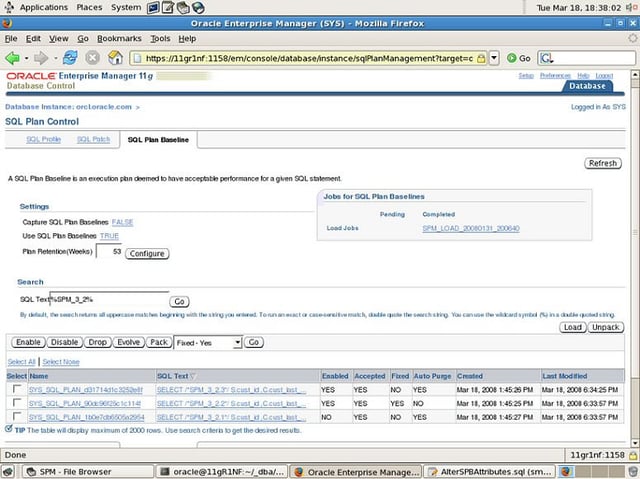Click the Load button
This screenshot has height=479, width=640.
click(x=573, y=327)
